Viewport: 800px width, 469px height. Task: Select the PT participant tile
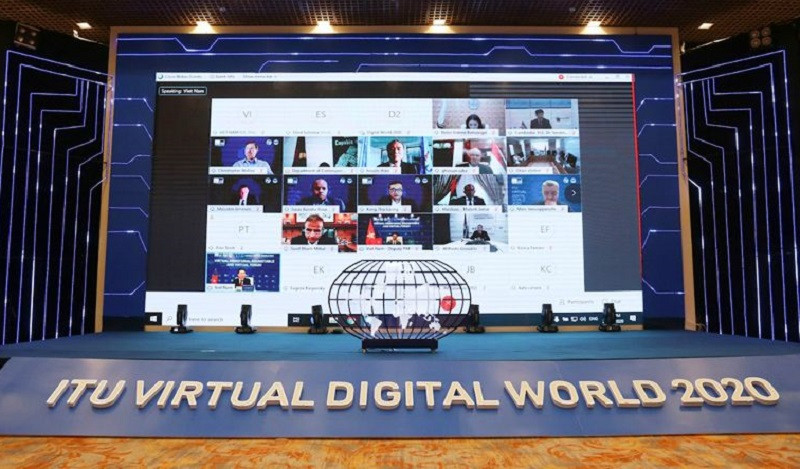[x=244, y=228]
